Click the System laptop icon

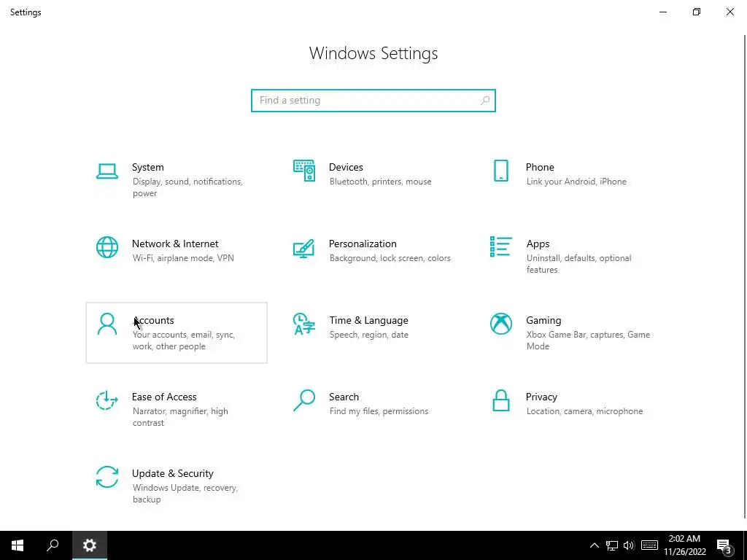(107, 171)
